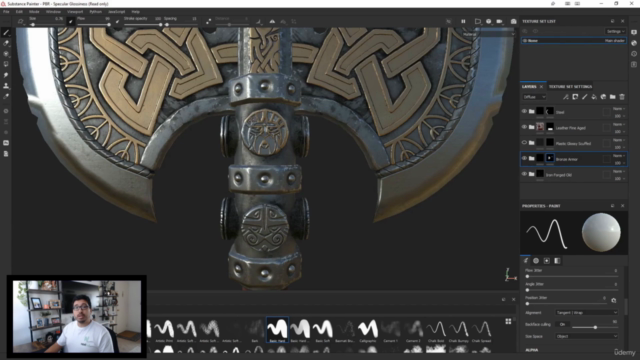Hide the Iron Forged Old layer
640x360 pixels.
tap(524, 174)
